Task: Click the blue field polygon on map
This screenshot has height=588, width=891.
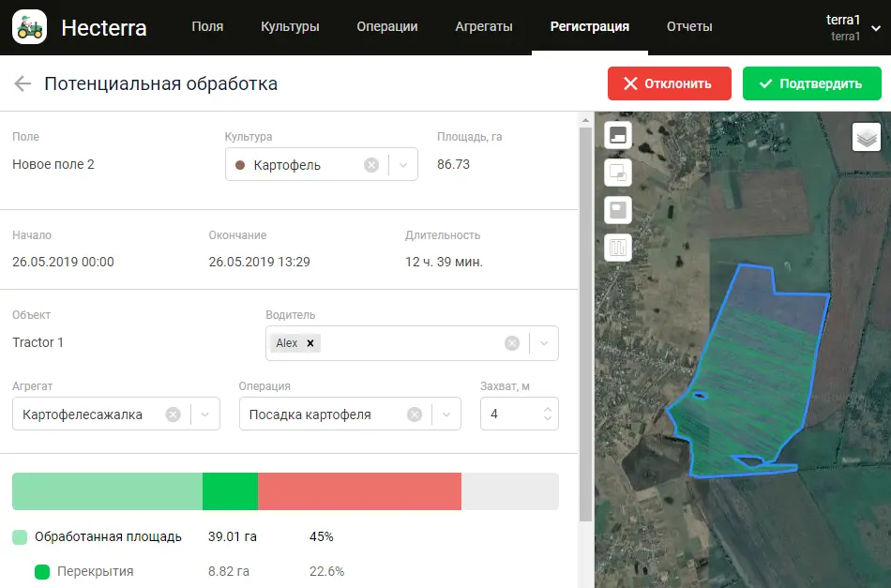Action: click(x=750, y=369)
